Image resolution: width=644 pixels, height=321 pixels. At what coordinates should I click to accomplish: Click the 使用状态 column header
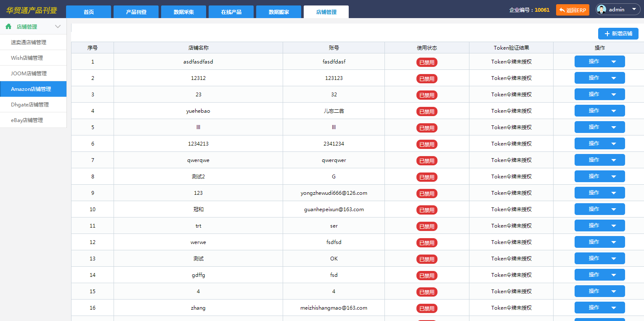tap(427, 48)
